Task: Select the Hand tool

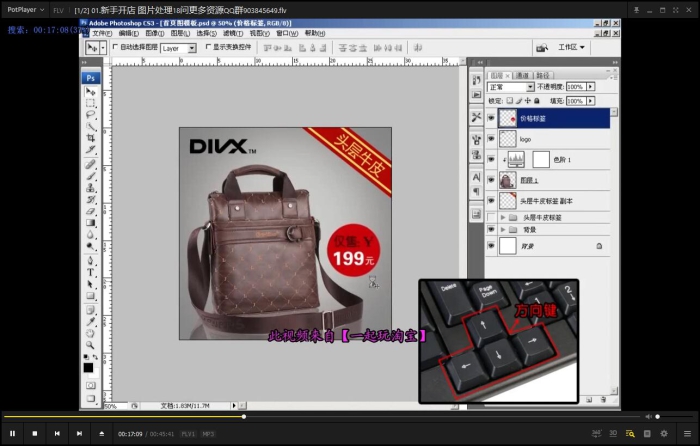Action: (91, 333)
